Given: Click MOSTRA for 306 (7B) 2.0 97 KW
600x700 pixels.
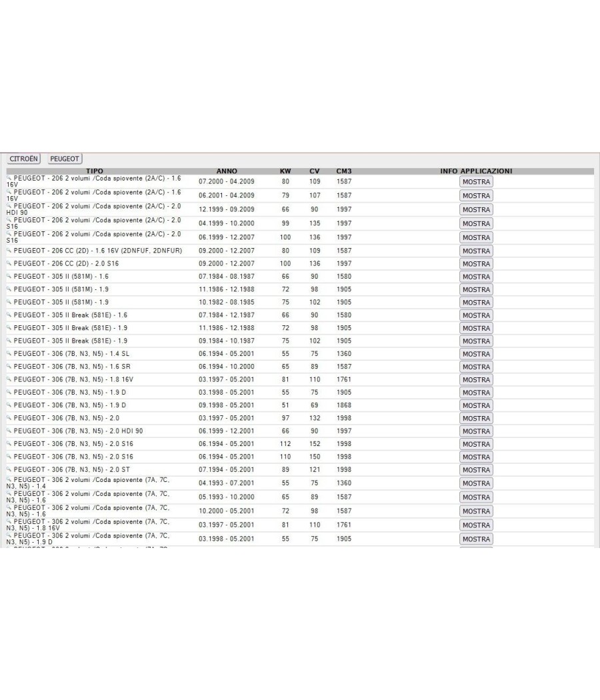Looking at the screenshot, I should tap(476, 418).
